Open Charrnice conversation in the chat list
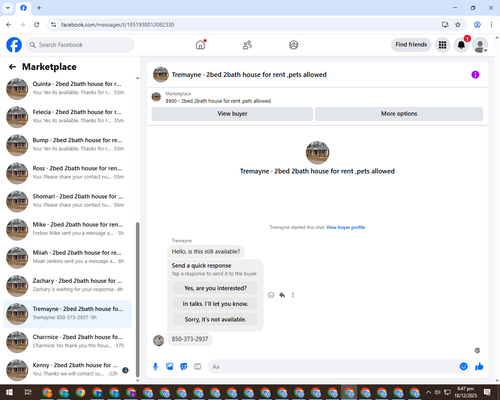The width and height of the screenshot is (500, 400). pos(67,342)
